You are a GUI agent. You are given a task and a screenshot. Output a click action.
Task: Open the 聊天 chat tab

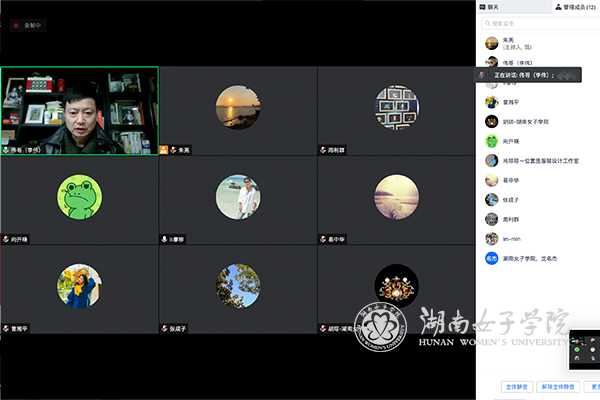489,7
